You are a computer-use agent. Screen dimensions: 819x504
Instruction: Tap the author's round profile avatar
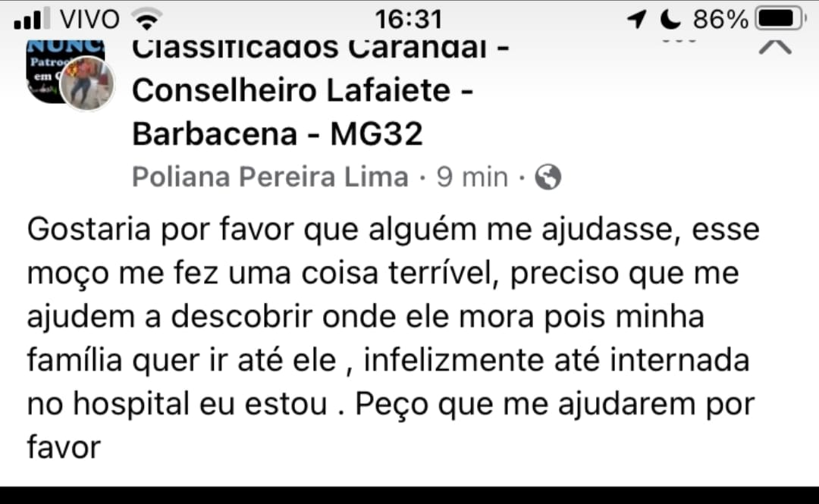(87, 83)
